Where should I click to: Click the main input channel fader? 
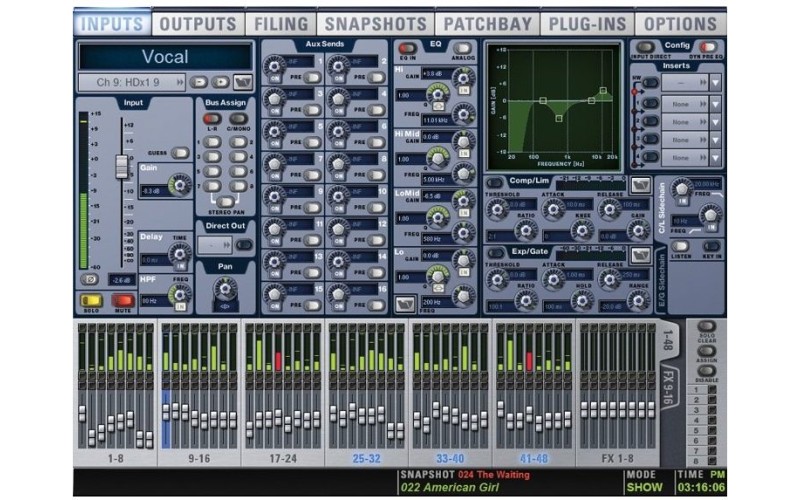pos(121,166)
